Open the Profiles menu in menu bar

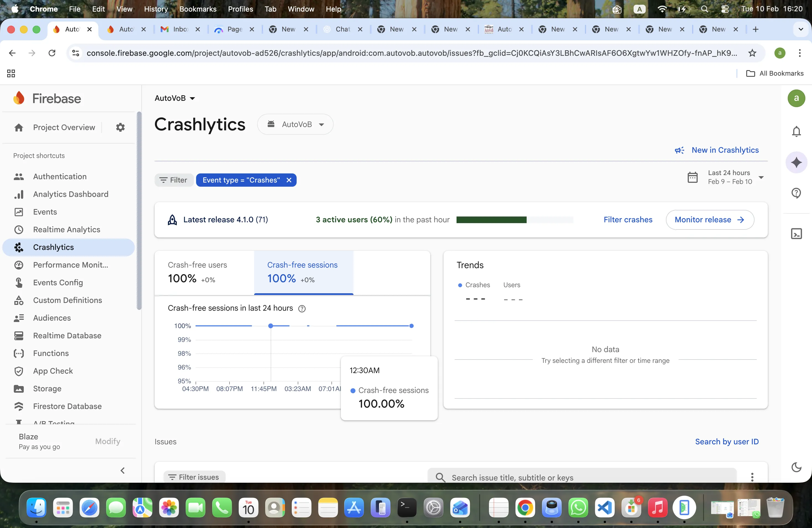241,9
